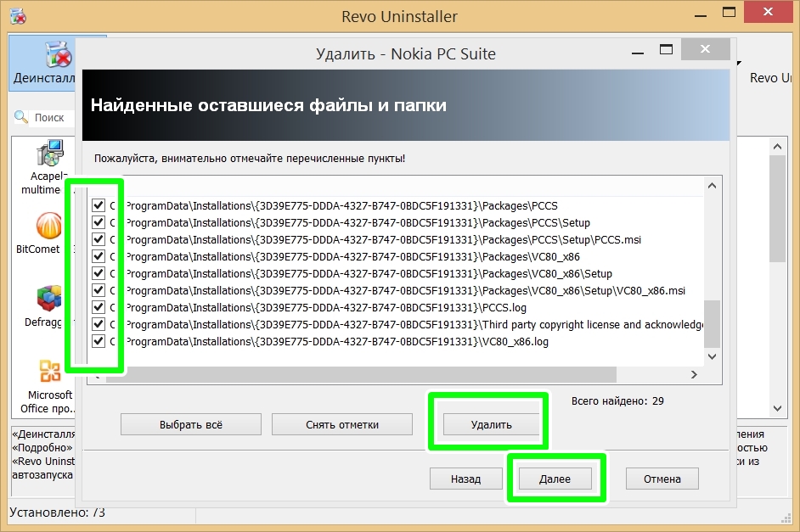The height and width of the screenshot is (532, 800).
Task: Click Revo Uninstaller title bar app icon
Action: coord(15,16)
